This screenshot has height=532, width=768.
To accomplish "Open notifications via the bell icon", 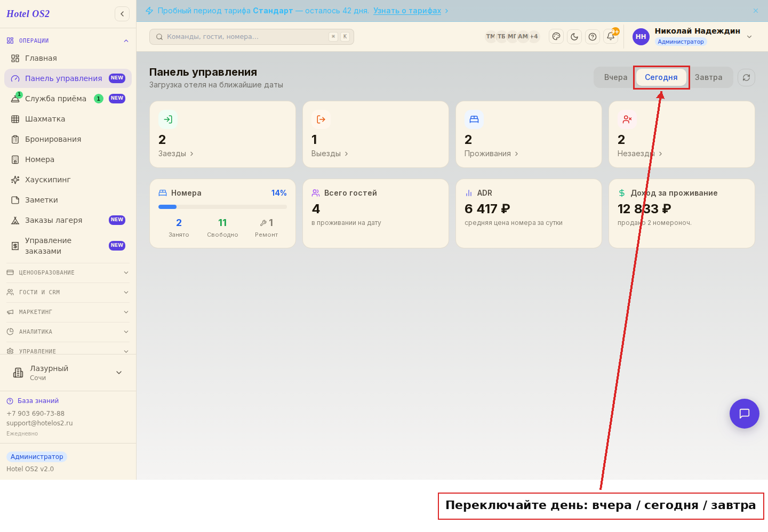I will 611,37.
